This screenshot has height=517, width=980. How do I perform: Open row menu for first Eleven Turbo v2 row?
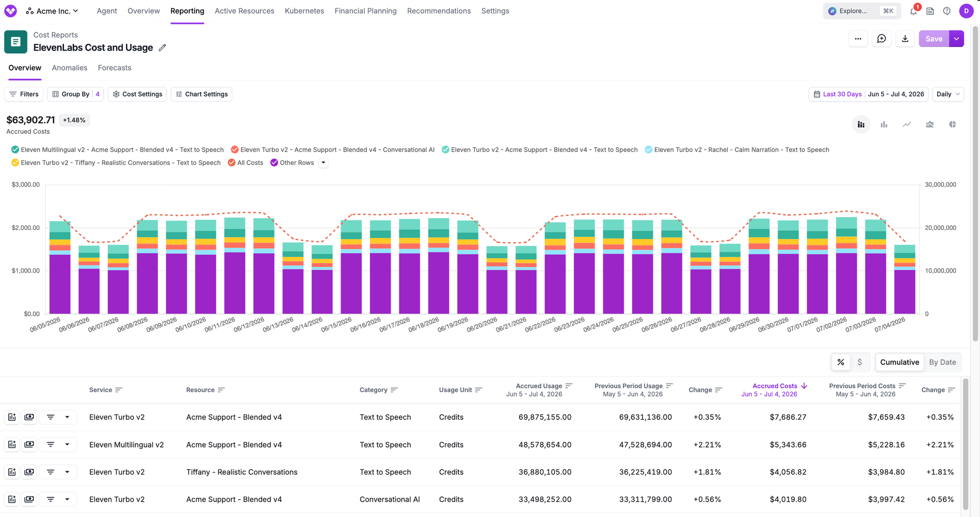(67, 417)
